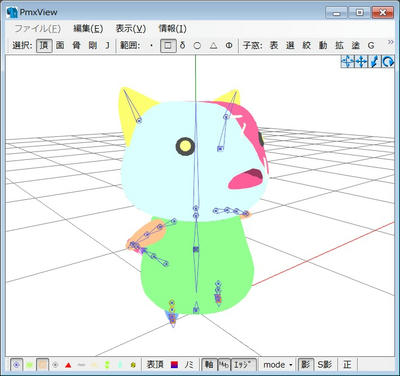Click the red-blue color square

174,365
